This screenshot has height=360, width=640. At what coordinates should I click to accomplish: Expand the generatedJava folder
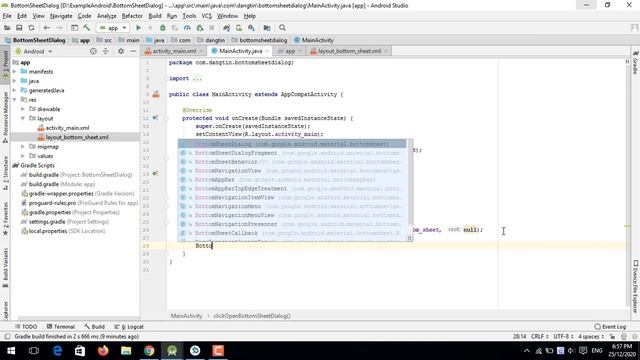coord(15,90)
